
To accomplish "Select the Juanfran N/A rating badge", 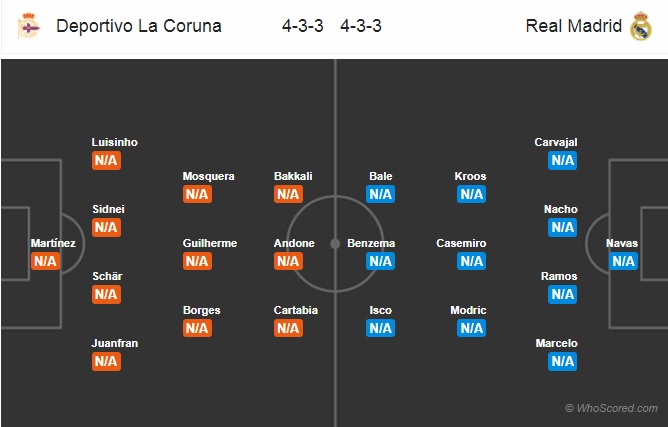I will pyautogui.click(x=106, y=362).
